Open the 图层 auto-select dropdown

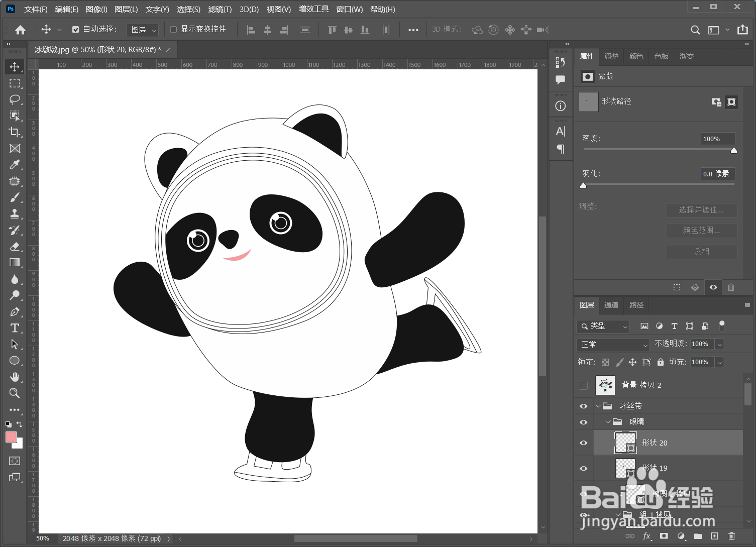point(142,30)
